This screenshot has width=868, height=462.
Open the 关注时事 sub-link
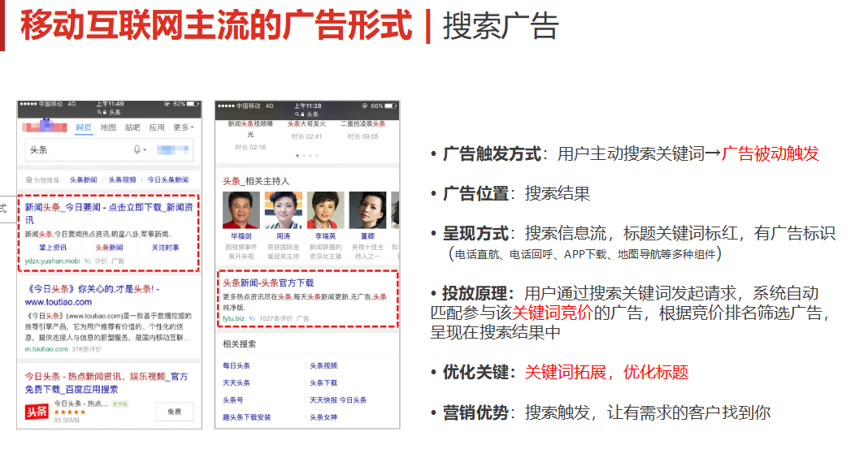[165, 248]
